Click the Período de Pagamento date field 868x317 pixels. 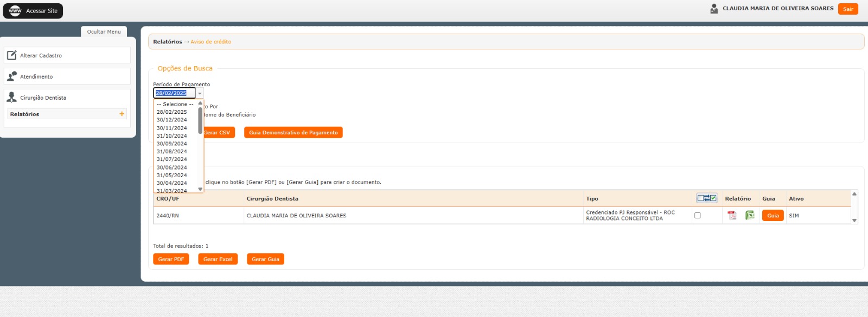(175, 93)
